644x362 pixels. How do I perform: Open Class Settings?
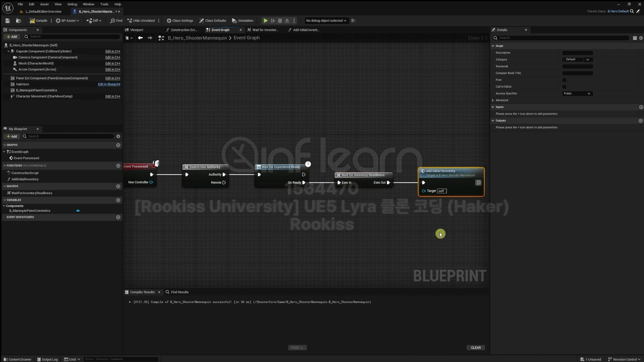(x=180, y=21)
